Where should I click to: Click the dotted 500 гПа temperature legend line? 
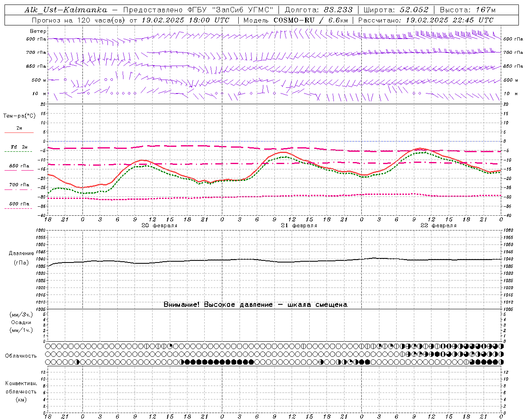18,209
